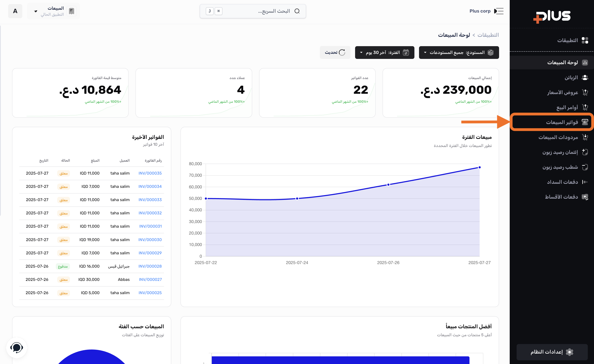
Task: Click the مردودات المبيعات returns icon
Action: (585, 137)
